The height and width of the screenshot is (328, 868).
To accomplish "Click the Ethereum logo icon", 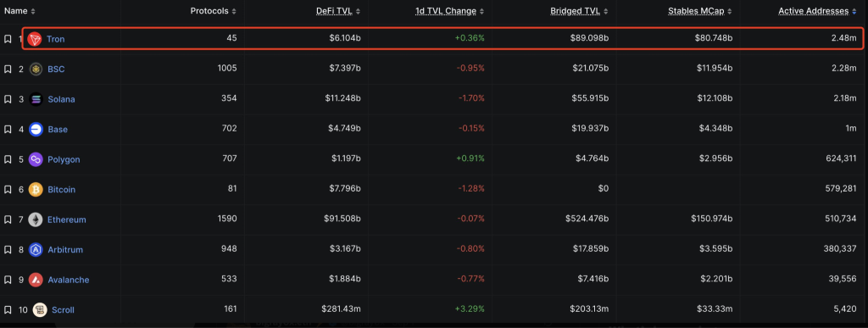I will click(36, 220).
